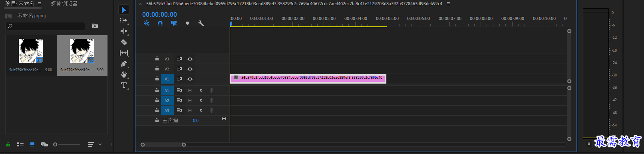
Task: Toggle sync lock for A3 track
Action: pyautogui.click(x=179, y=110)
